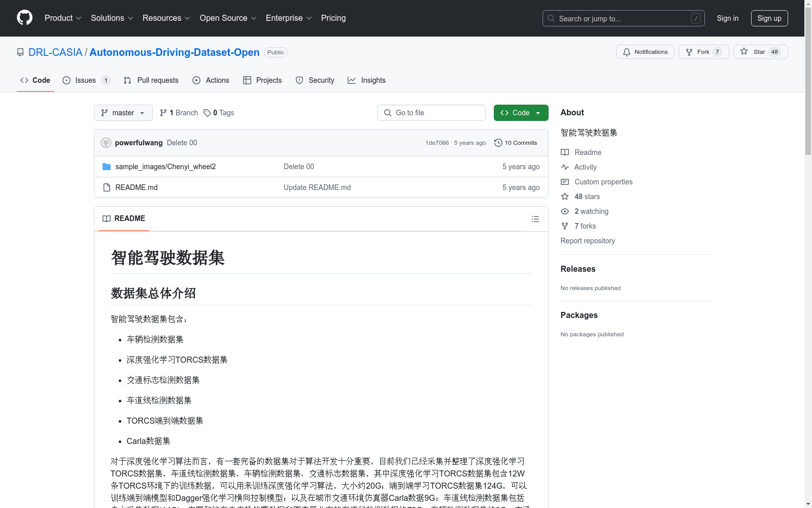Select the README tab heading
This screenshot has width=812, height=508.
coord(124,218)
